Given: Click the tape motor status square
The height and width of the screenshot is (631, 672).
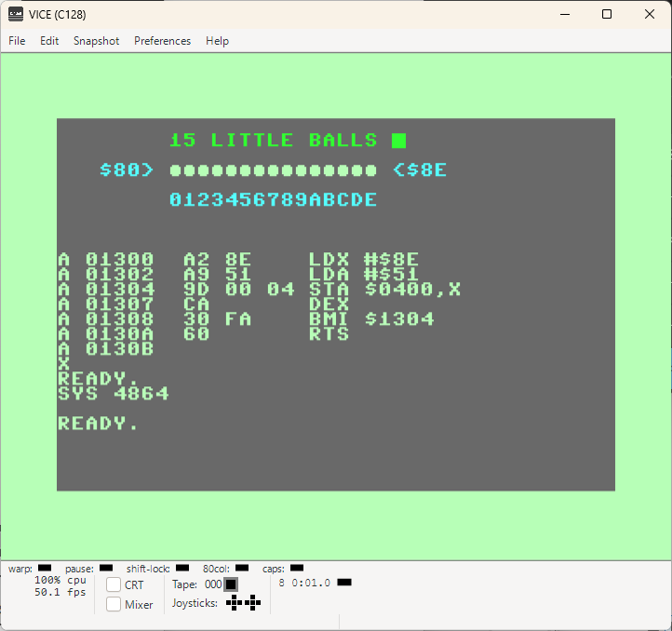Looking at the screenshot, I should click(x=231, y=584).
